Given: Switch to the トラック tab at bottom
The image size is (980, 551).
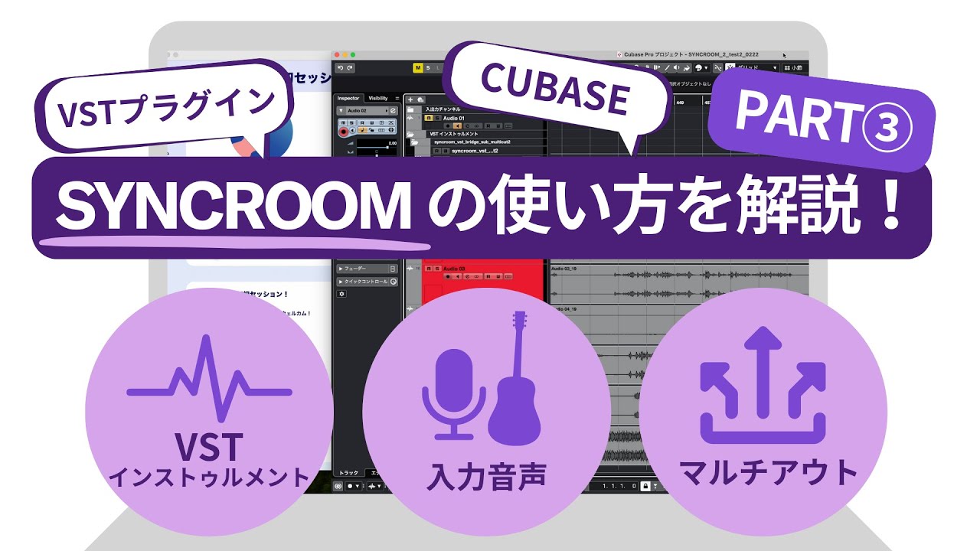Looking at the screenshot, I should click(x=348, y=473).
